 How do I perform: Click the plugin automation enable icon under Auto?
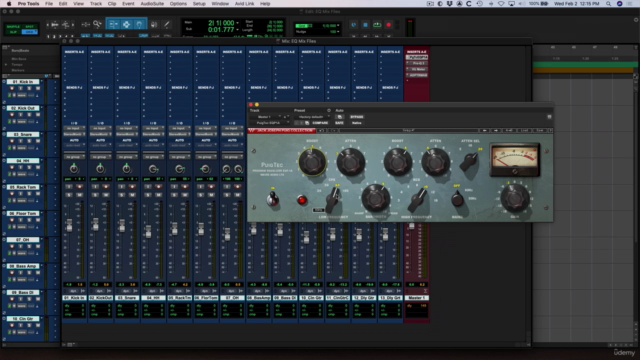(340, 117)
